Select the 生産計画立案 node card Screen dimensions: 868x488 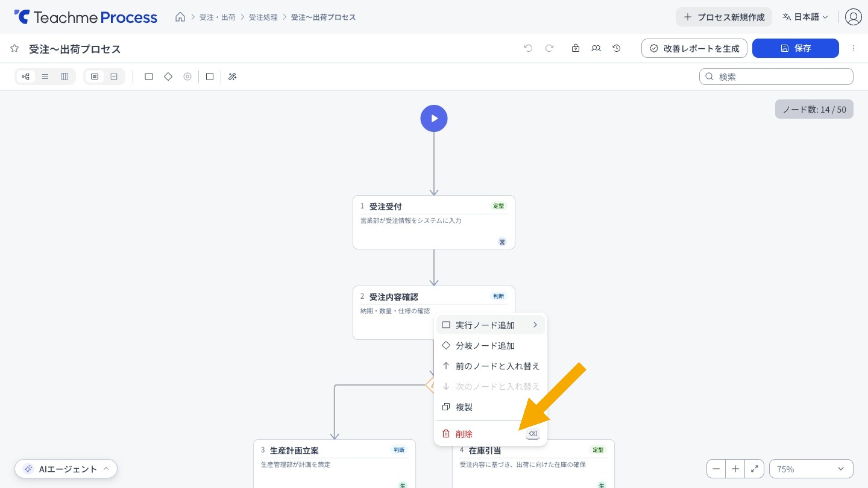tap(335, 463)
